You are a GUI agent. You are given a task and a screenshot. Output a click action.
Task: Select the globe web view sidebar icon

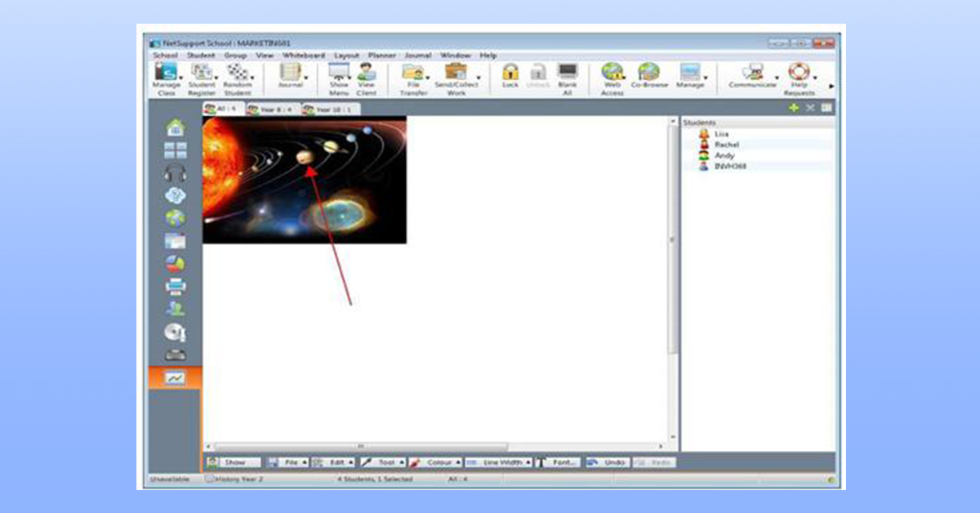[175, 218]
